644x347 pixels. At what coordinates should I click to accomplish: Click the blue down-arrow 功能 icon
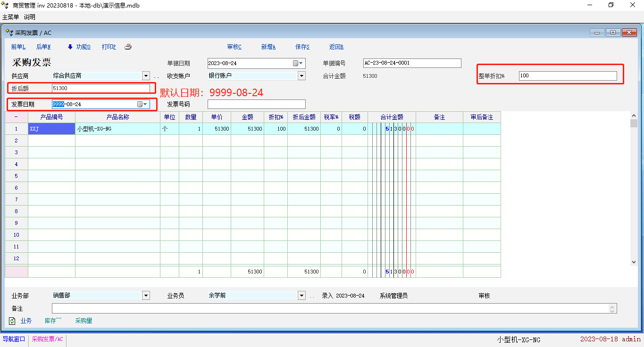[70, 47]
